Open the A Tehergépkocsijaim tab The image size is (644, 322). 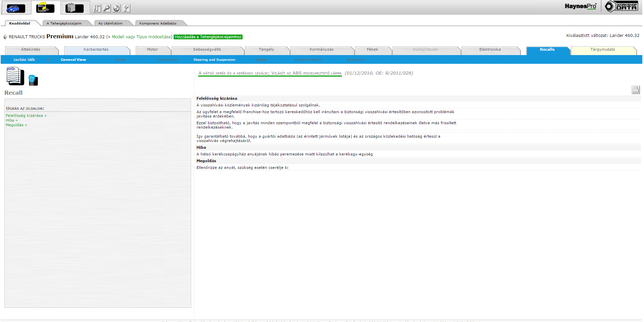64,24
